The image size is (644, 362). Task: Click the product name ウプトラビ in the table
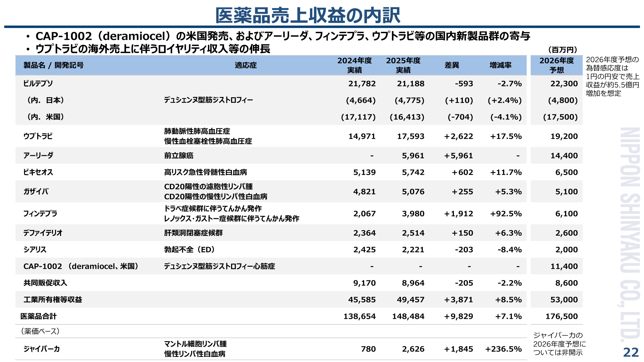(38, 136)
